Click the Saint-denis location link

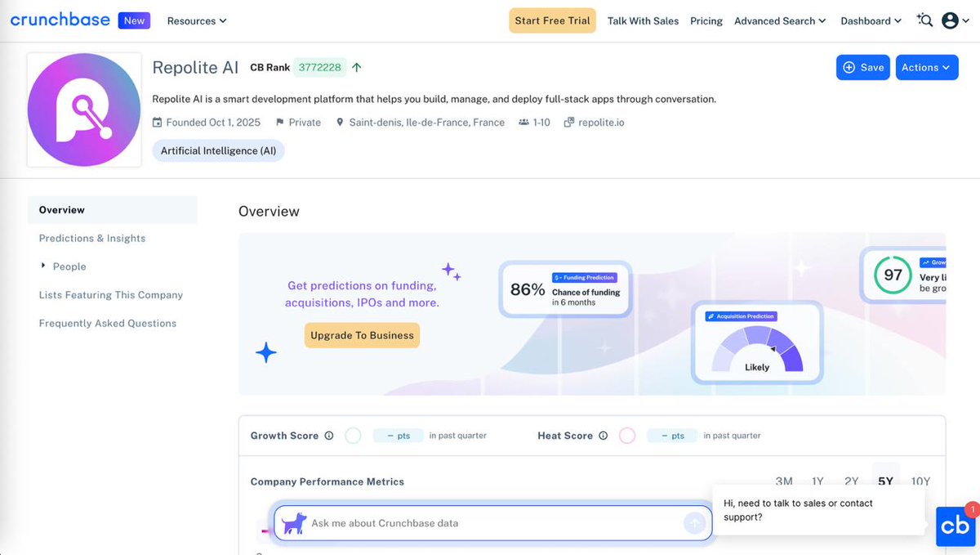tap(426, 123)
